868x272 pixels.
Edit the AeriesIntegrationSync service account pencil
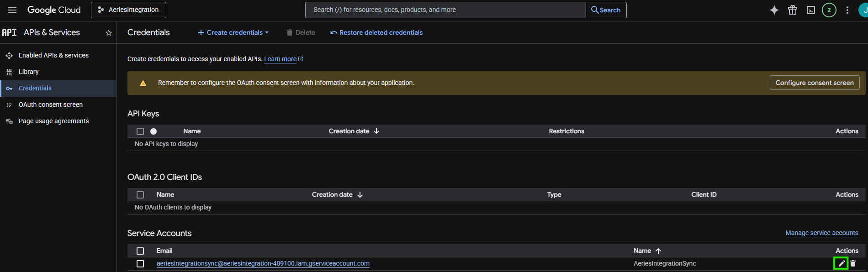841,263
